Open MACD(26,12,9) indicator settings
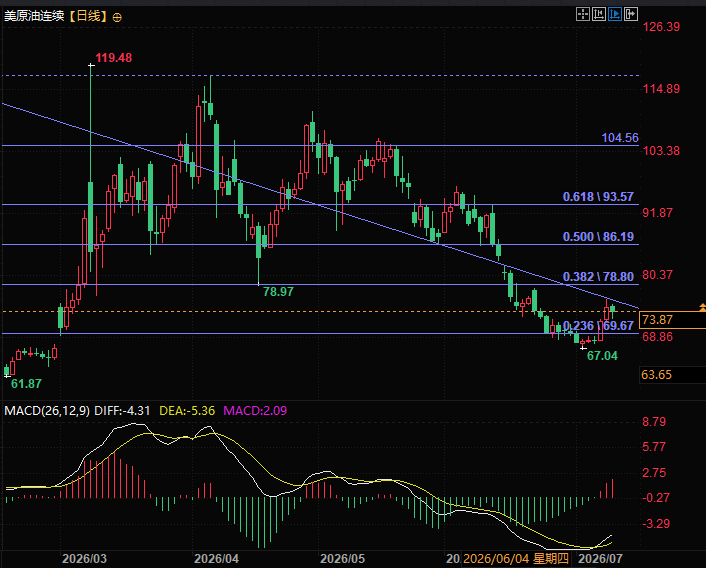Image resolution: width=706 pixels, height=568 pixels. click(47, 410)
